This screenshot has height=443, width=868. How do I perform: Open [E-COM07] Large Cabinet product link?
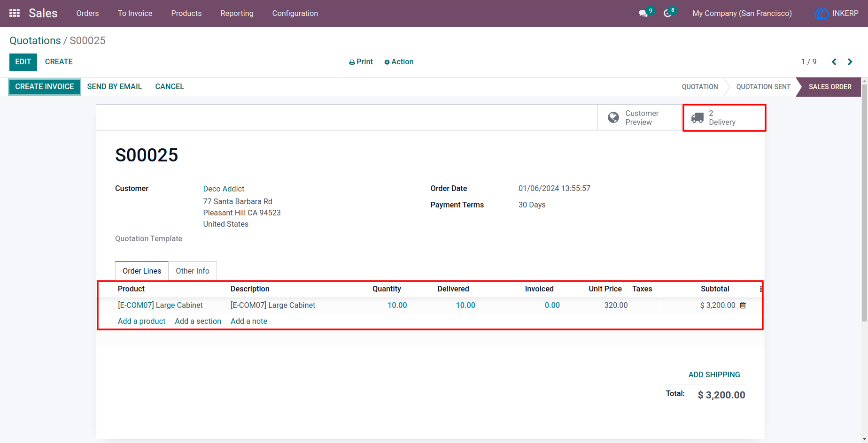click(x=160, y=306)
